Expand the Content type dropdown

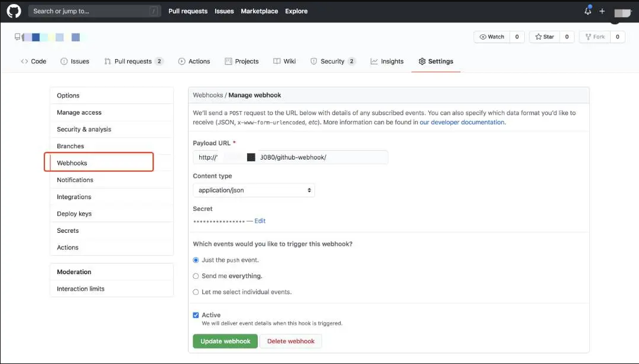(254, 190)
